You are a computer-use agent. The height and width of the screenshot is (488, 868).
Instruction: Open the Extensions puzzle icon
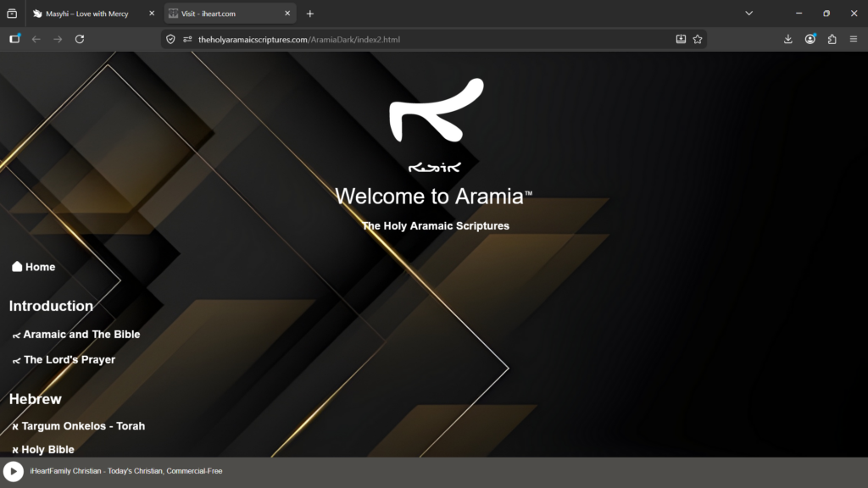tap(832, 39)
